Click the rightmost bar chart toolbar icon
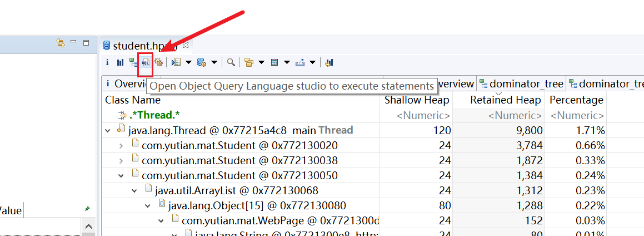Viewport: 644px width, 236px height. point(329,62)
